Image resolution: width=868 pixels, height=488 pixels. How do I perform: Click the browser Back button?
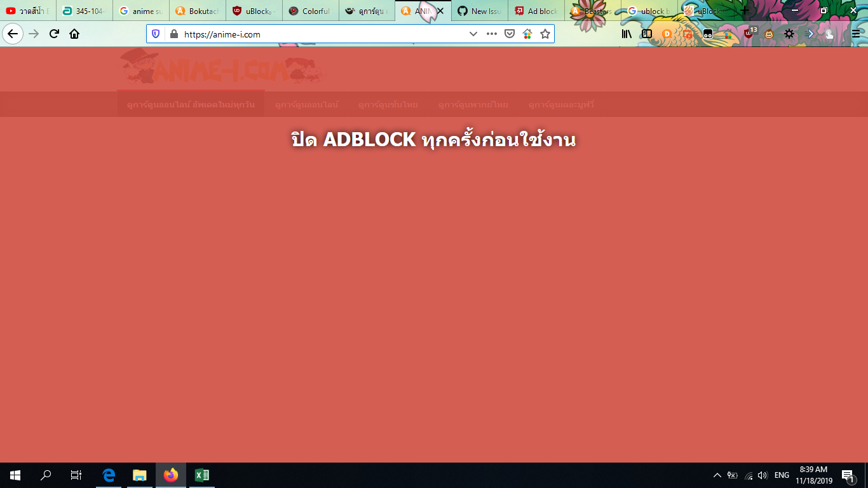tap(11, 34)
